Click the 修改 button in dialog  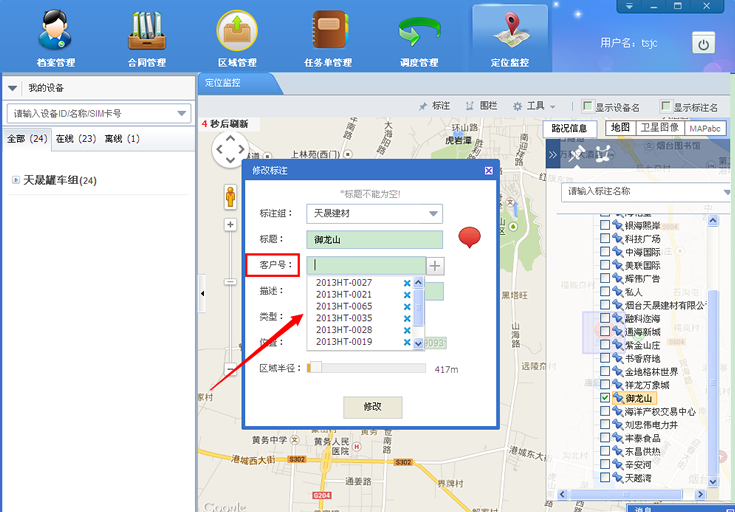tap(372, 407)
